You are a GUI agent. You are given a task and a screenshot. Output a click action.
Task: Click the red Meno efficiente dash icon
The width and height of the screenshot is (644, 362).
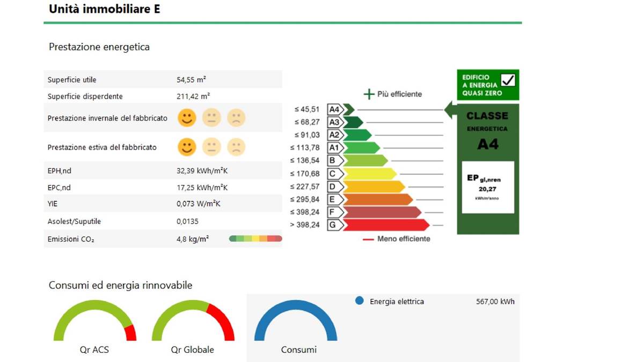[368, 239]
